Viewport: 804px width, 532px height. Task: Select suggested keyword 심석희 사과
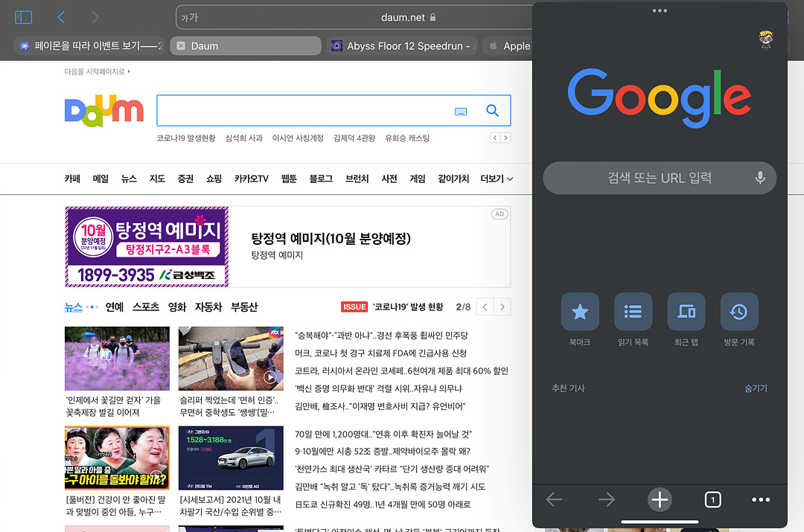[243, 138]
